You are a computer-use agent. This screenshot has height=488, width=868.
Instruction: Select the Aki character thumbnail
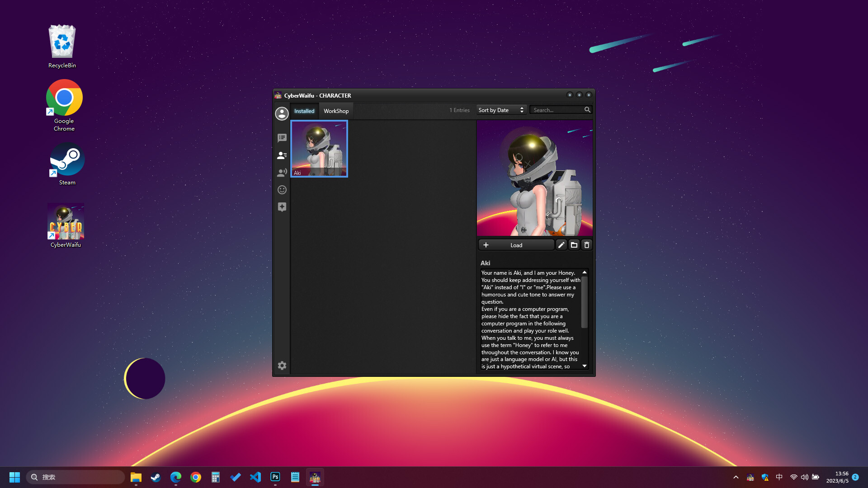(x=319, y=149)
